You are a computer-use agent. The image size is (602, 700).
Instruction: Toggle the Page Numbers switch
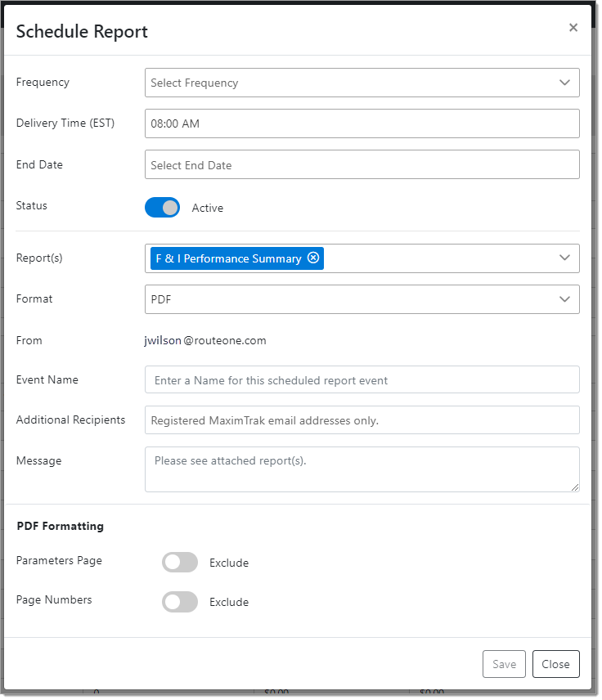179,601
